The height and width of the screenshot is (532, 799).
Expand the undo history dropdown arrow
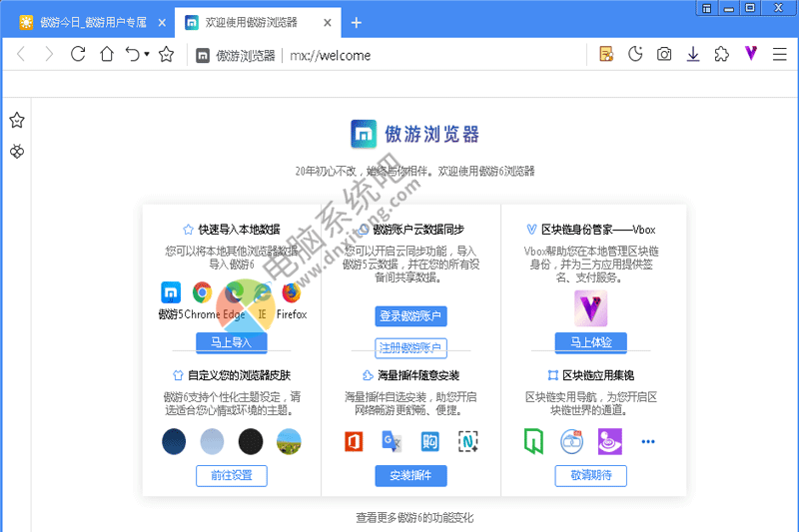147,54
